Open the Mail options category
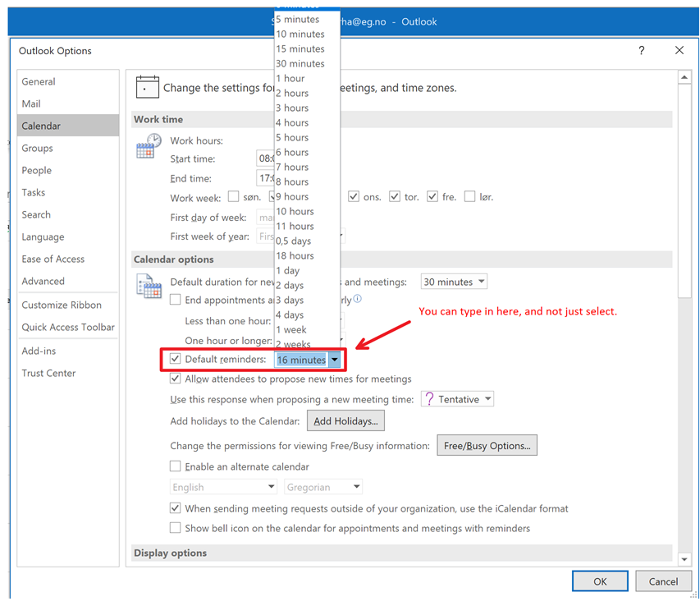This screenshot has height=606, width=700. (31, 104)
